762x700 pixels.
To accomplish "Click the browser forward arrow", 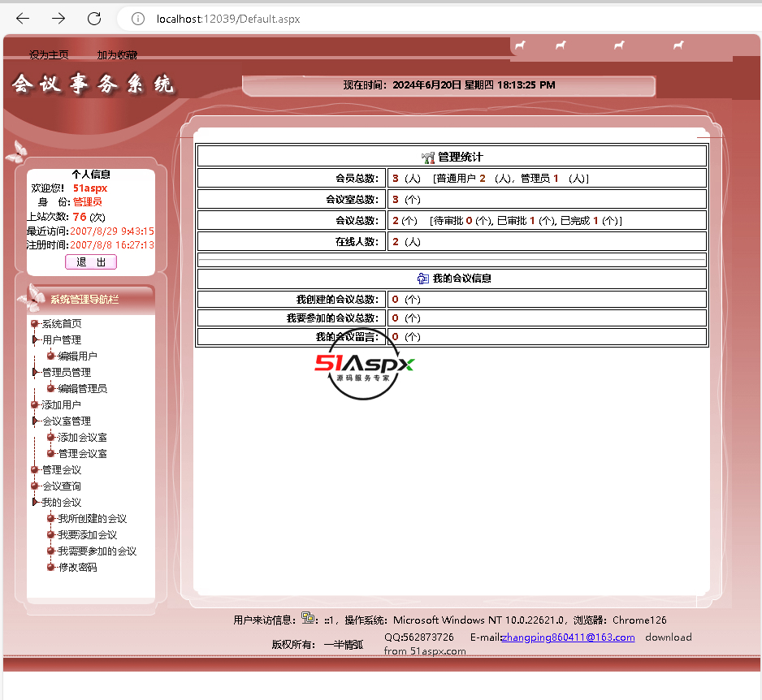I will (58, 18).
